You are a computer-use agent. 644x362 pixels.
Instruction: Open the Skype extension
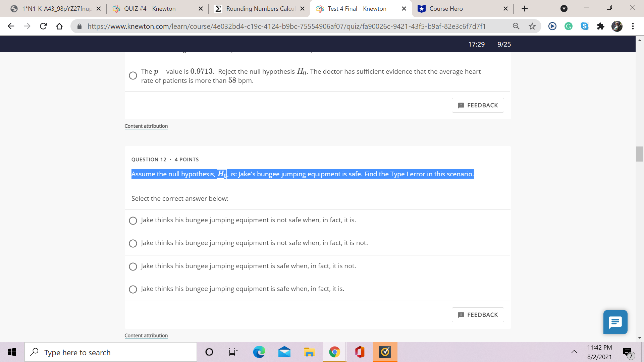pos(585,26)
